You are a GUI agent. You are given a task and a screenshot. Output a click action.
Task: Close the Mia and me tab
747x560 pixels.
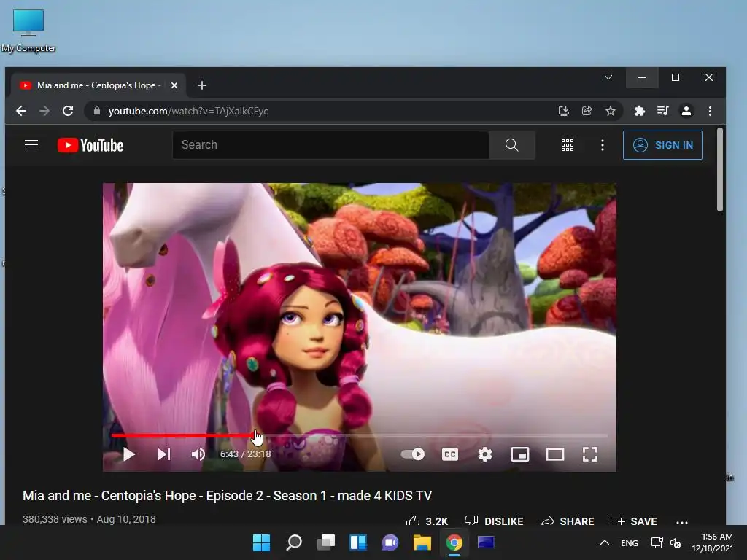[174, 85]
